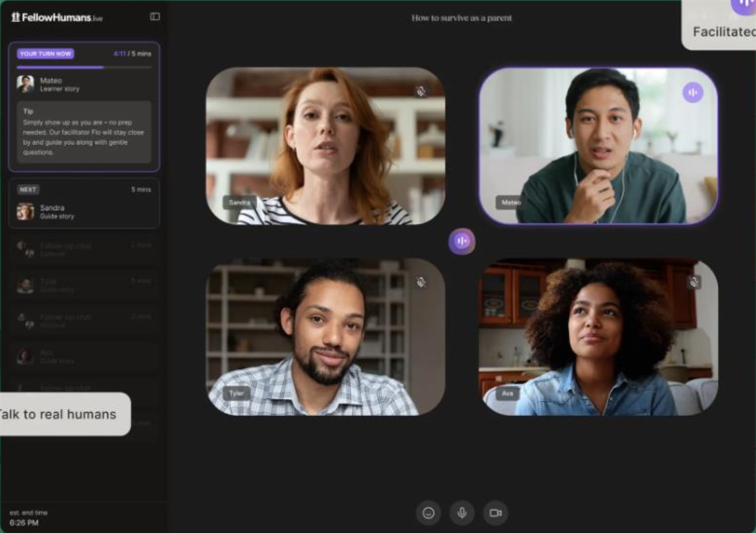Collapse the sidebar with the panel icon

tap(155, 17)
